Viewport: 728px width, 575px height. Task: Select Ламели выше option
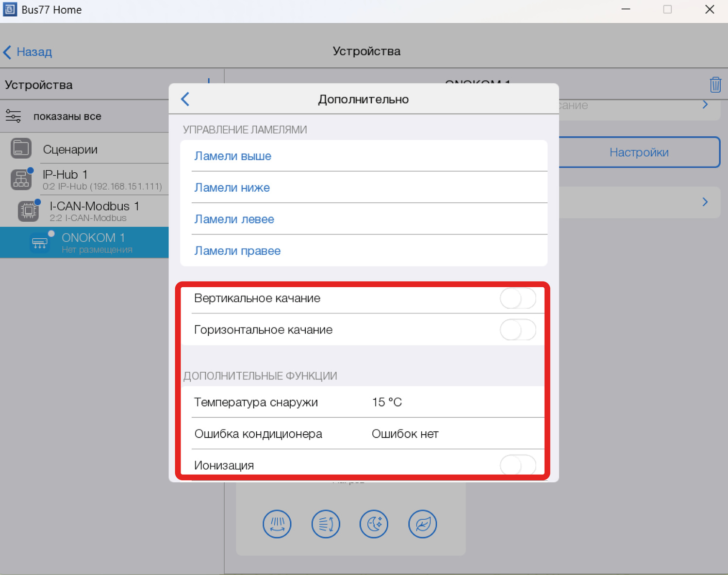(233, 156)
